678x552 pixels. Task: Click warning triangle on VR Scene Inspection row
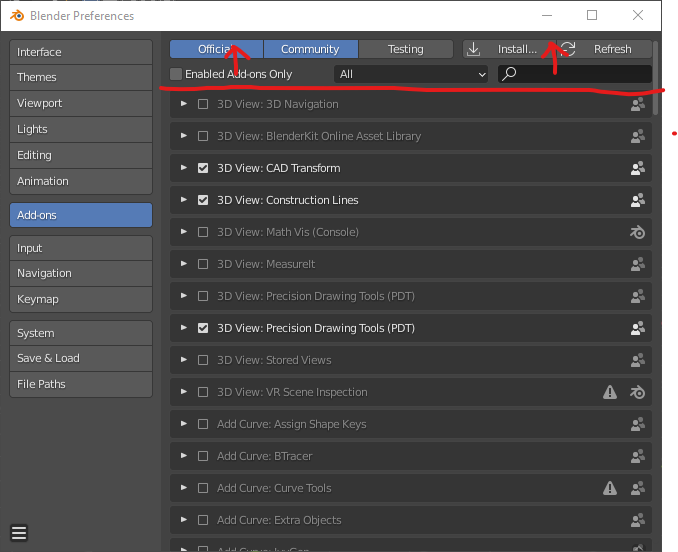coord(610,392)
